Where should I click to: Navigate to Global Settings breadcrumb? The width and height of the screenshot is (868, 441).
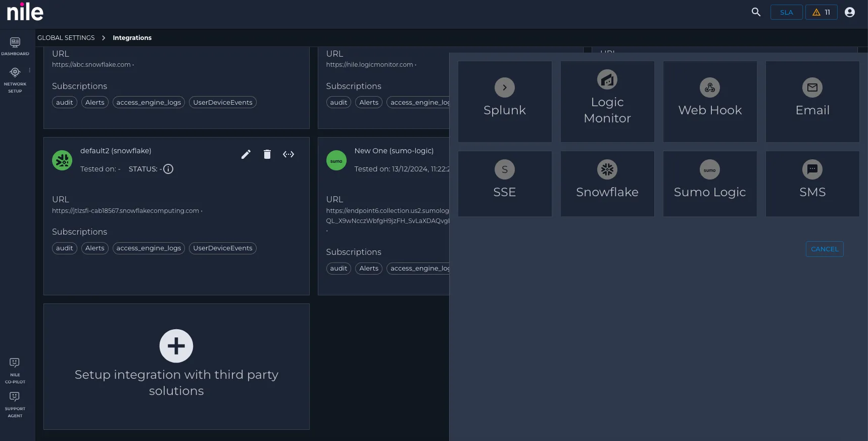pyautogui.click(x=66, y=38)
